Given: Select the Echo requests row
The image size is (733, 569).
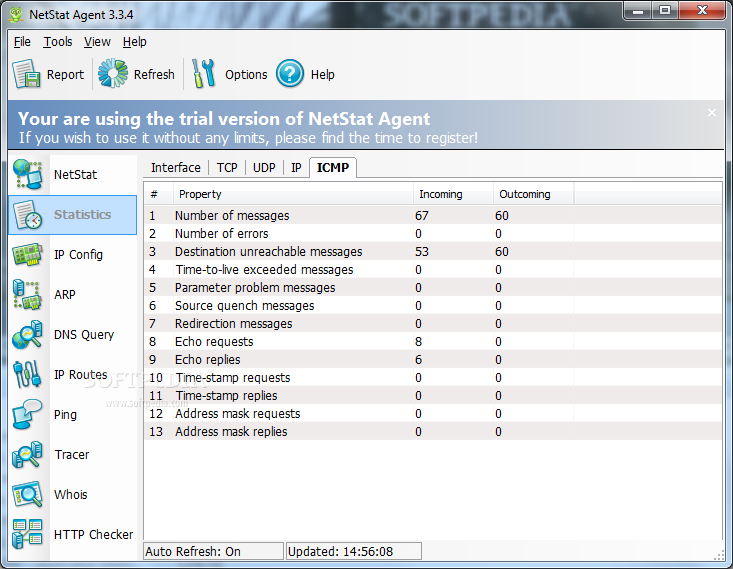Looking at the screenshot, I should tap(432, 341).
